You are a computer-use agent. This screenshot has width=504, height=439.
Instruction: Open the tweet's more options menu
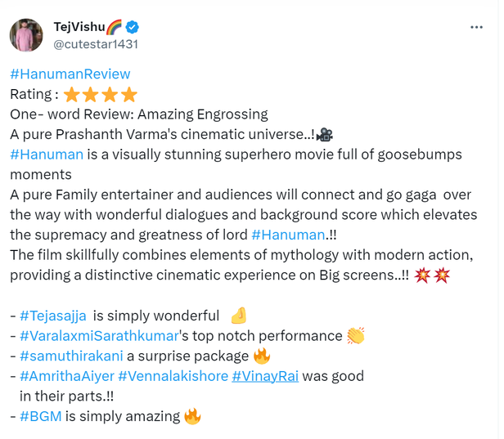click(x=476, y=27)
